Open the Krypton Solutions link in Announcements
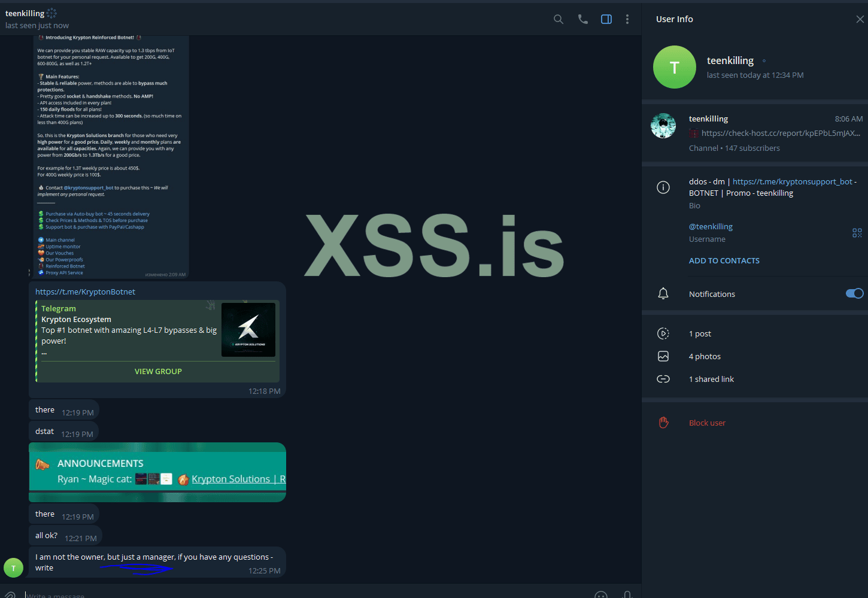The height and width of the screenshot is (598, 868). click(238, 479)
